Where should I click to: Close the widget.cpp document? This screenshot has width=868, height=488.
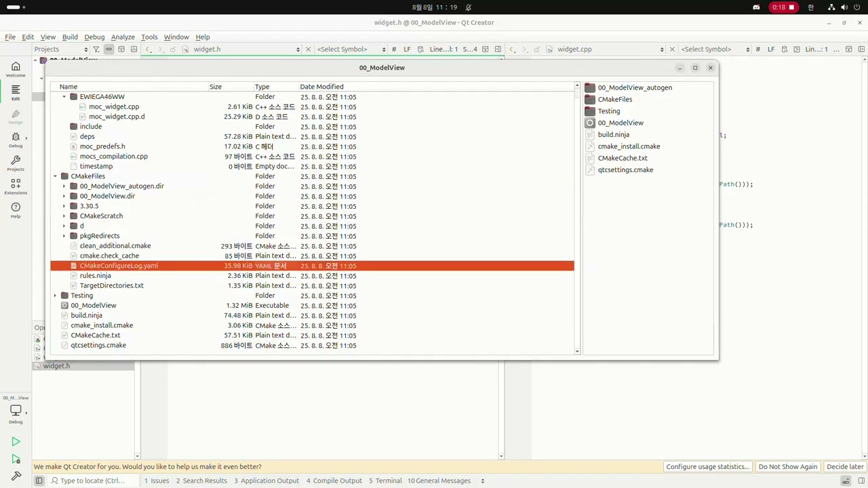pyautogui.click(x=672, y=49)
